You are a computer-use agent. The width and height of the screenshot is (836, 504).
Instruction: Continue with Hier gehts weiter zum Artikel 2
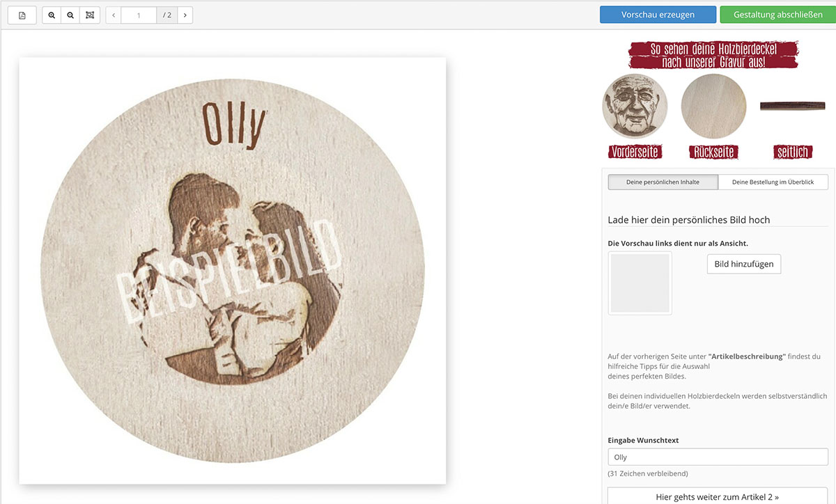click(x=718, y=496)
